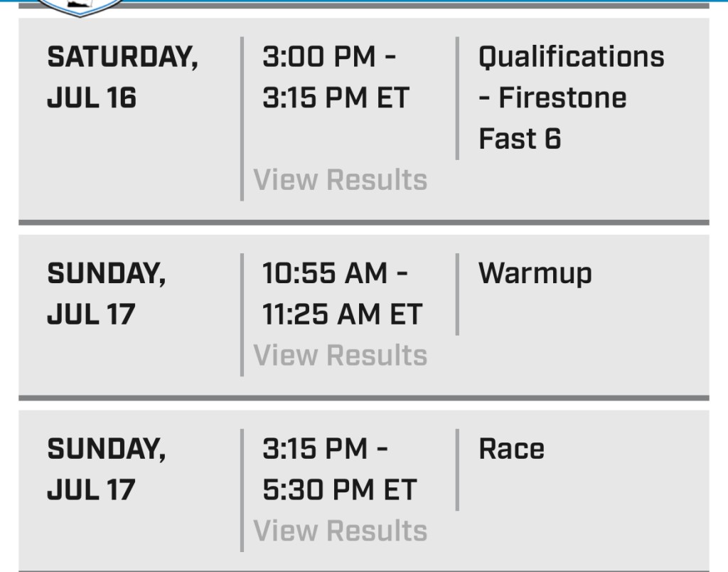The width and height of the screenshot is (728, 572).
Task: Open View Results for the Race session
Action: click(341, 531)
